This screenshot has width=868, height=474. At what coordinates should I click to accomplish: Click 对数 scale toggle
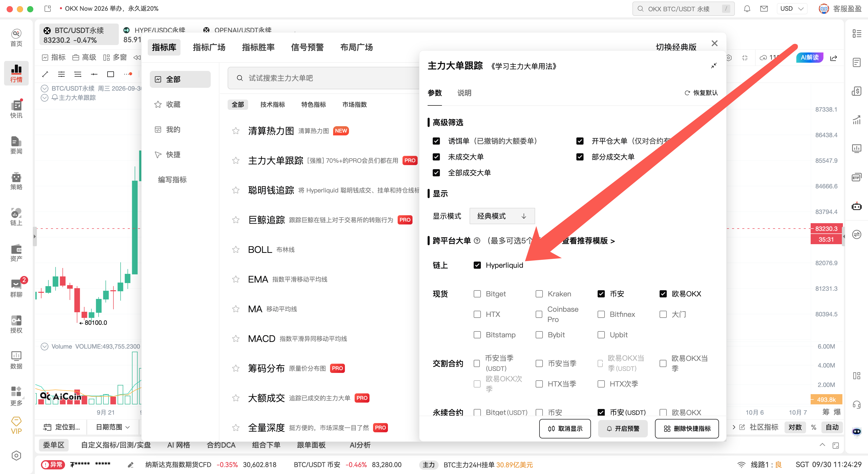click(795, 427)
